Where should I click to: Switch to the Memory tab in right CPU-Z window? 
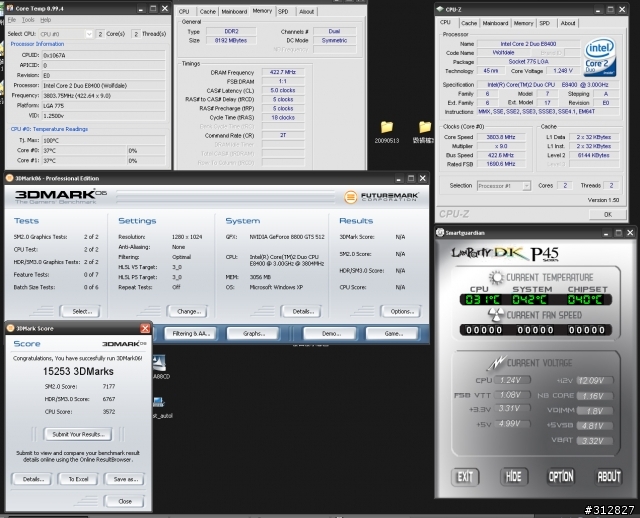523,23
